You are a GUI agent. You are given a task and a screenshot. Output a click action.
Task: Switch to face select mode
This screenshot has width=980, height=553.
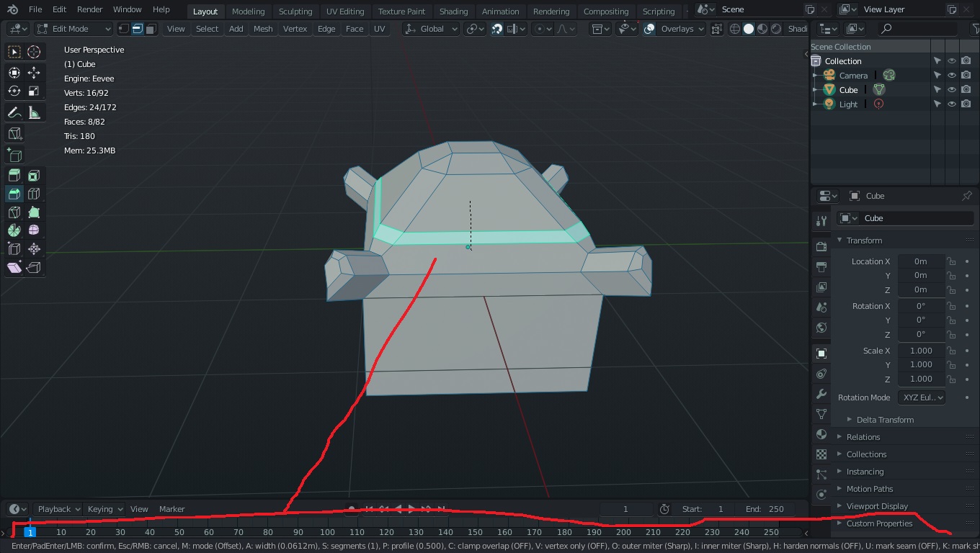click(x=151, y=29)
